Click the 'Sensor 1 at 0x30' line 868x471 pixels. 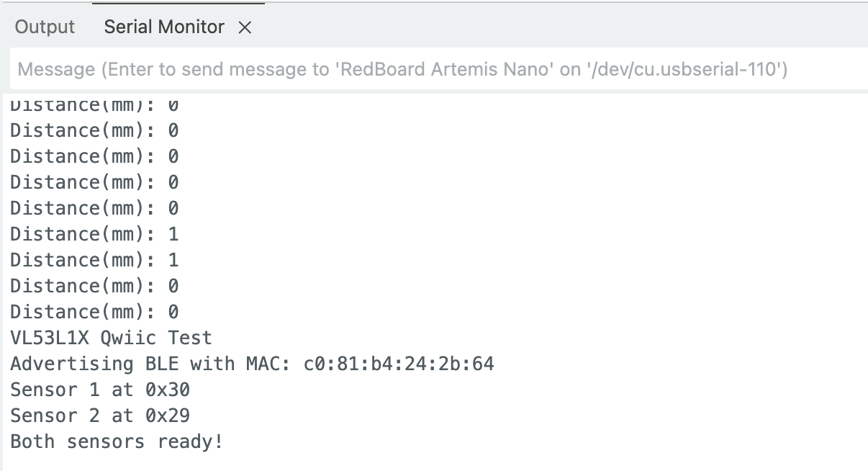point(100,389)
